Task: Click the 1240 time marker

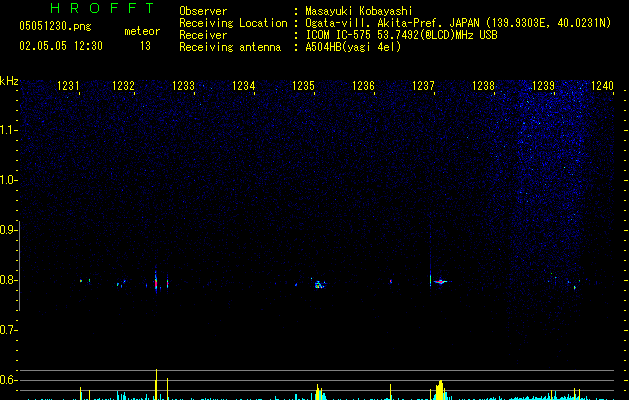Action: 603,86
